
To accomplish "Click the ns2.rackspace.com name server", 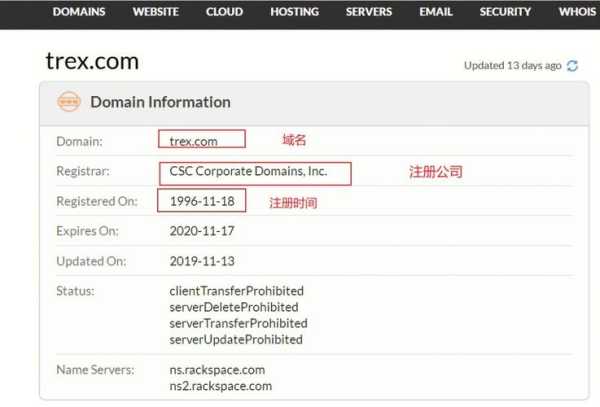I will pos(221,386).
